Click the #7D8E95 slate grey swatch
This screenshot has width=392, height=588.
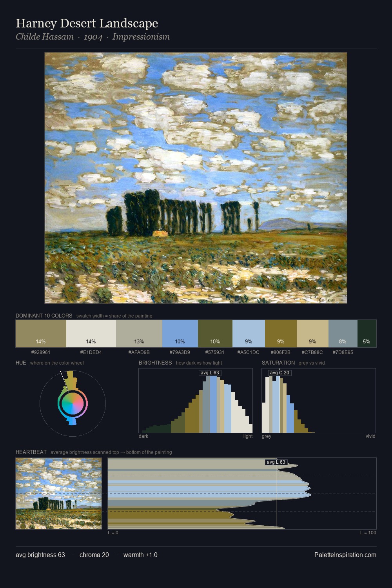point(343,334)
